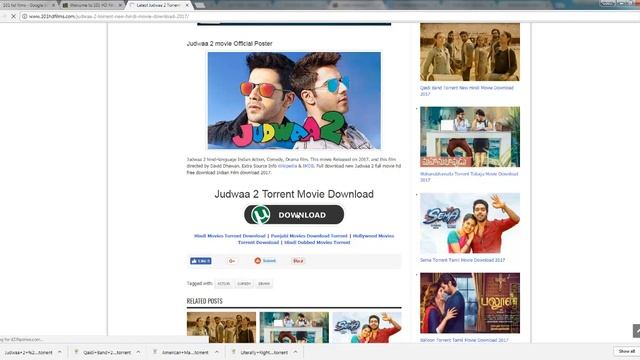Click the Action tag

click(223, 284)
